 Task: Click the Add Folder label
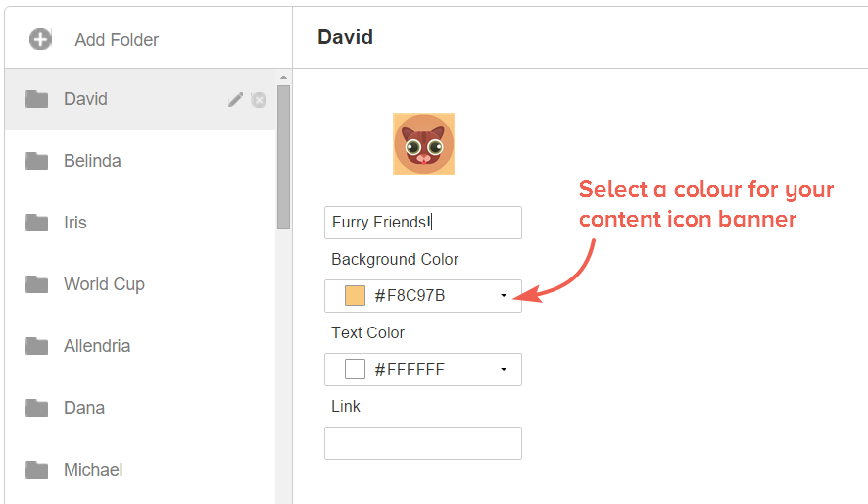[117, 40]
